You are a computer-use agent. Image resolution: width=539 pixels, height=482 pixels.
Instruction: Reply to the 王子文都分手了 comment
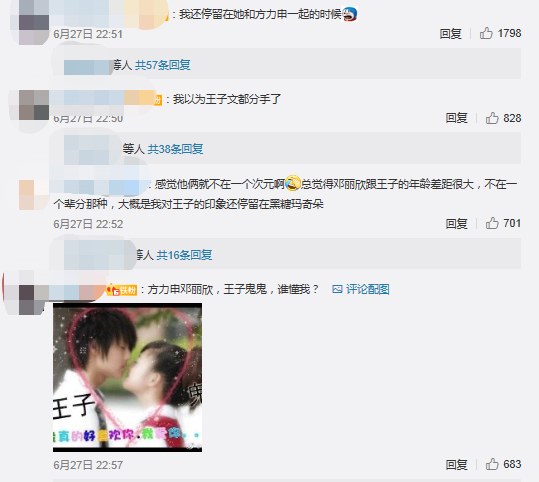(x=456, y=118)
